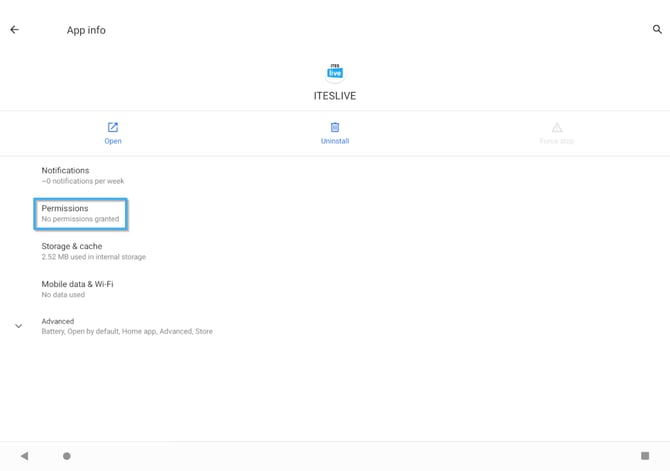Open search with the magnifier icon
670x471 pixels.
657,29
